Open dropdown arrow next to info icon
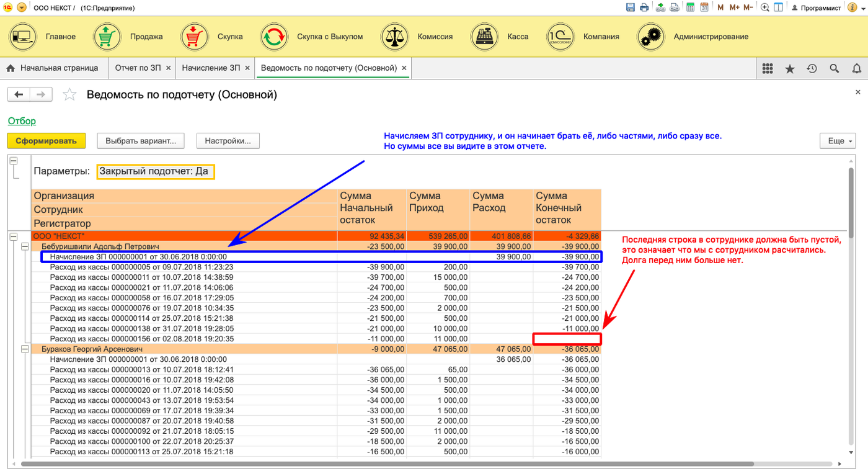 (x=864, y=8)
